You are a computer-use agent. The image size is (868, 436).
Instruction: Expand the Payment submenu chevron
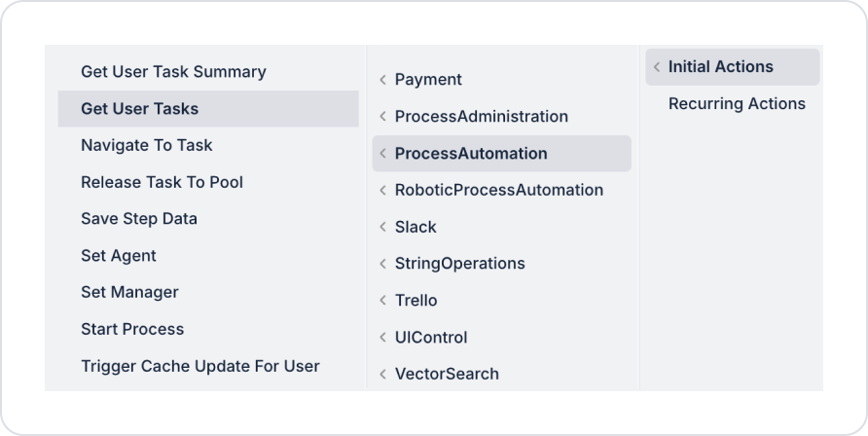383,80
